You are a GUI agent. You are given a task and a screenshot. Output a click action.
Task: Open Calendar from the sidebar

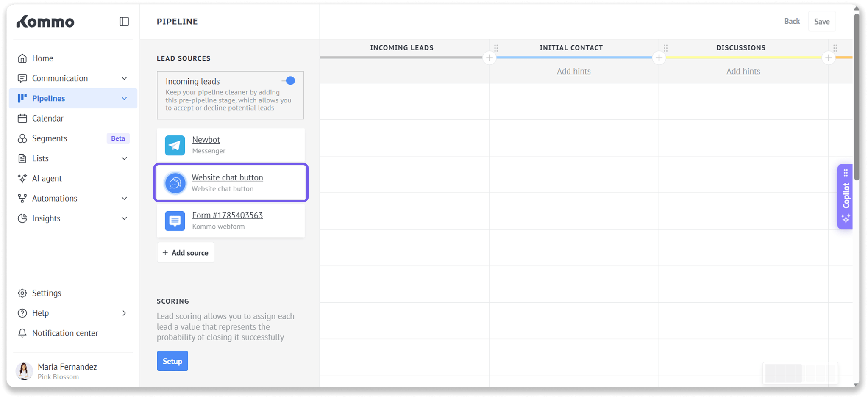click(73, 119)
